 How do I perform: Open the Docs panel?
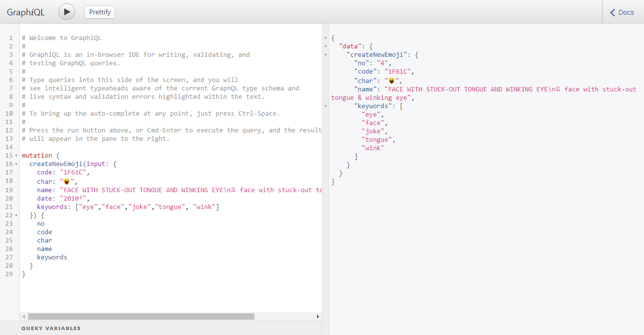[x=623, y=12]
